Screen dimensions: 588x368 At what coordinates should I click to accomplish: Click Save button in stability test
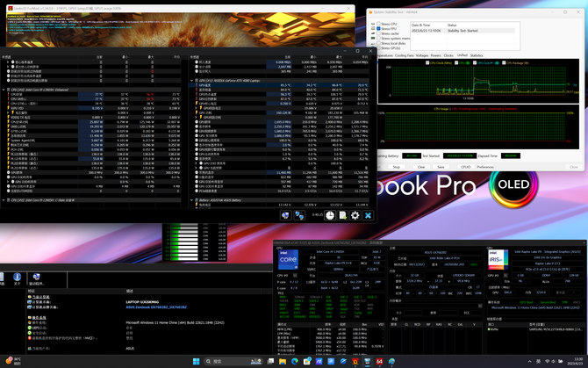tap(441, 167)
